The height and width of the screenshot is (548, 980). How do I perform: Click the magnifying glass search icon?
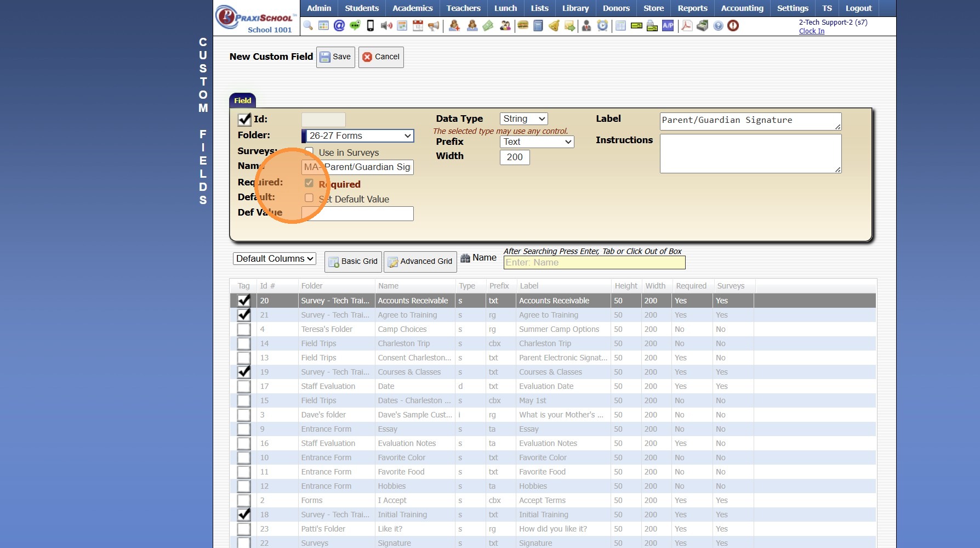point(308,26)
